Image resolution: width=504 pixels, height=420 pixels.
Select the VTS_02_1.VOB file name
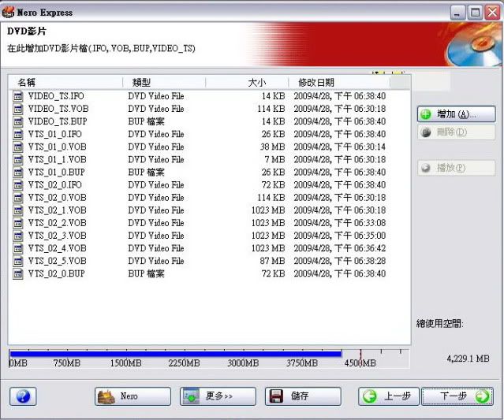pyautogui.click(x=58, y=210)
